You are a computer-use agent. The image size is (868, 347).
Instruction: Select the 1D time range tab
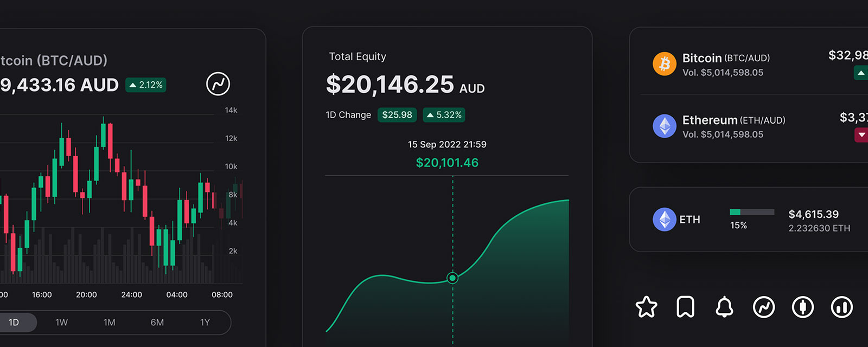14,322
